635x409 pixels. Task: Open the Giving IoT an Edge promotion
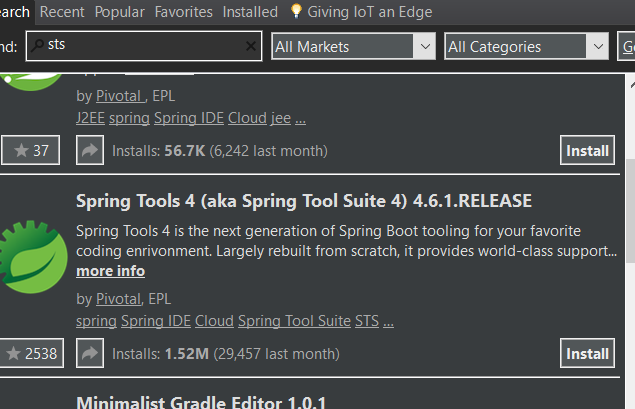click(369, 12)
